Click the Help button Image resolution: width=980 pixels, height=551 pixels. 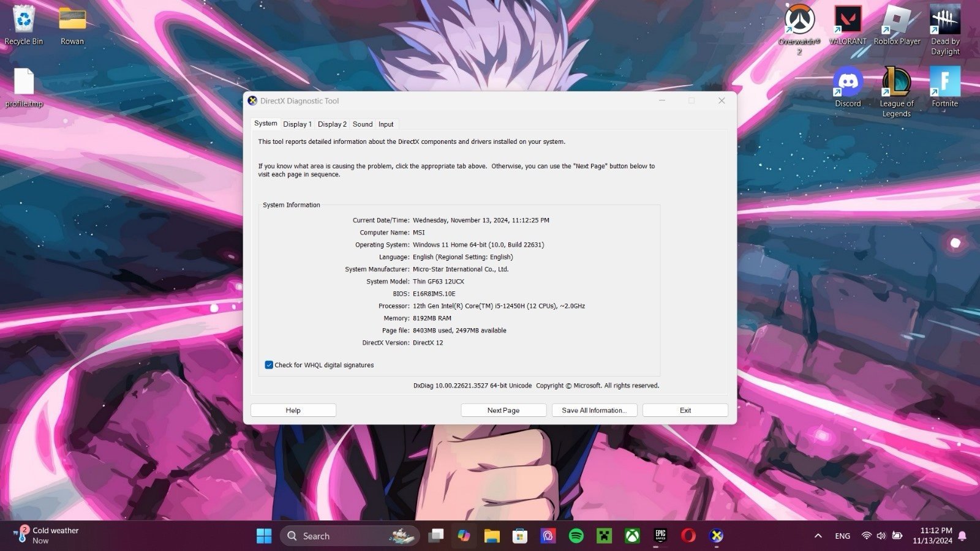click(293, 410)
